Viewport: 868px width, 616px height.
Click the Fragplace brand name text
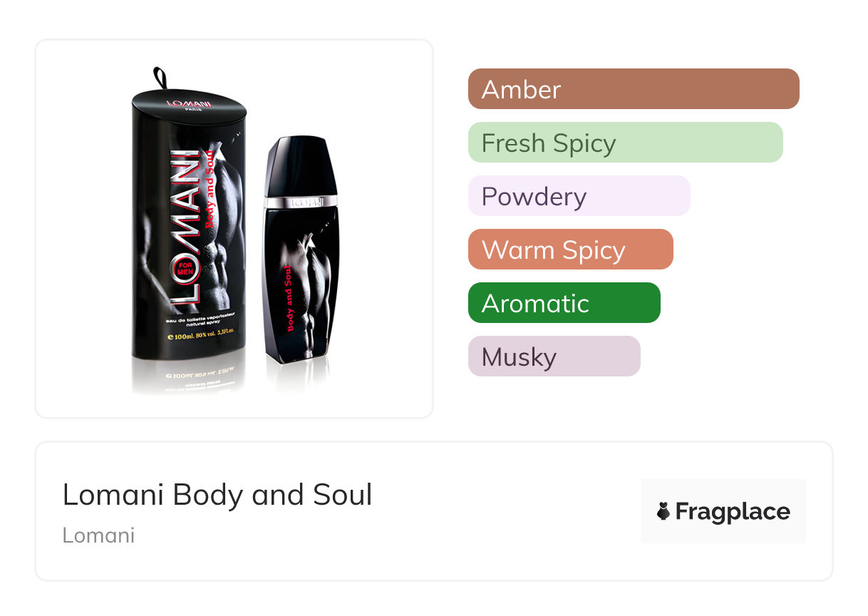click(732, 511)
